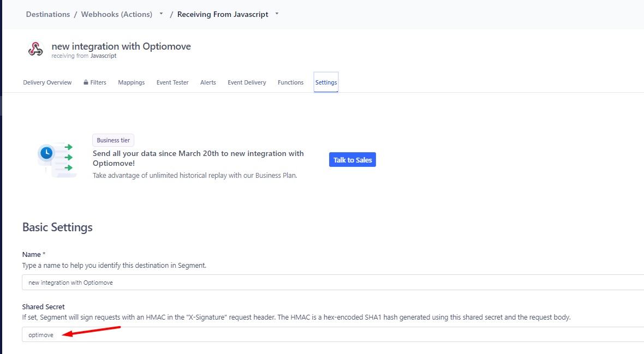
Task: Open the Event Tester tab
Action: pos(172,82)
